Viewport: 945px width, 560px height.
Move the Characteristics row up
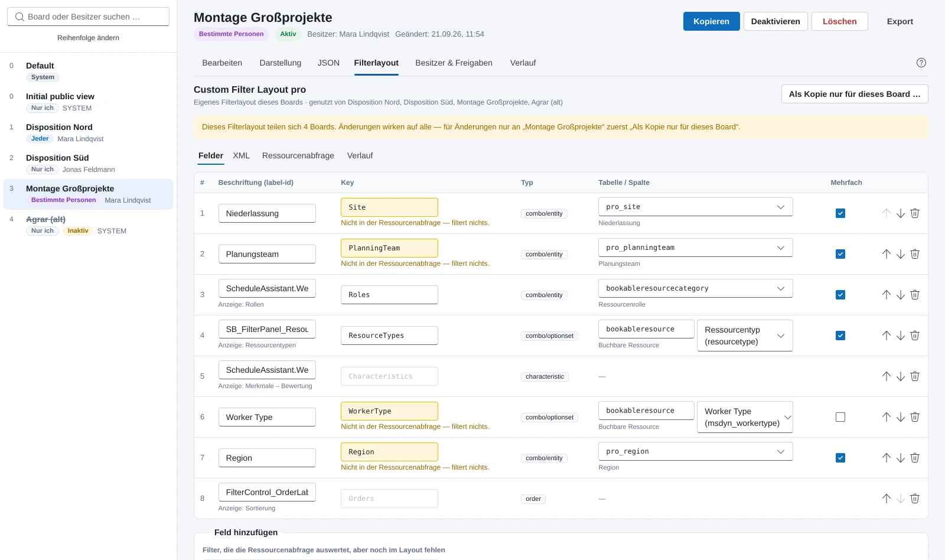click(886, 376)
